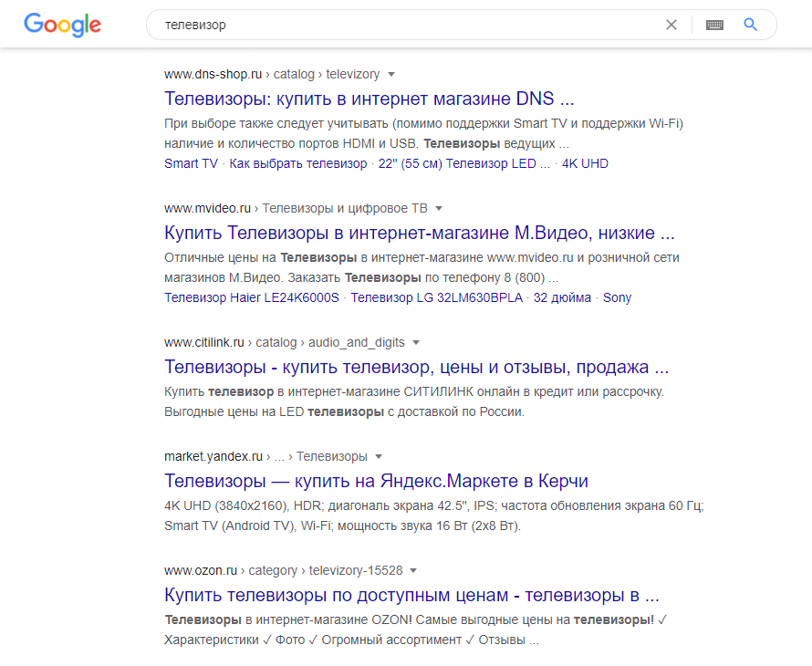This screenshot has height=666, width=812.
Task: Open dropdown arrow beside market.yandex.ru URL
Action: tap(379, 456)
